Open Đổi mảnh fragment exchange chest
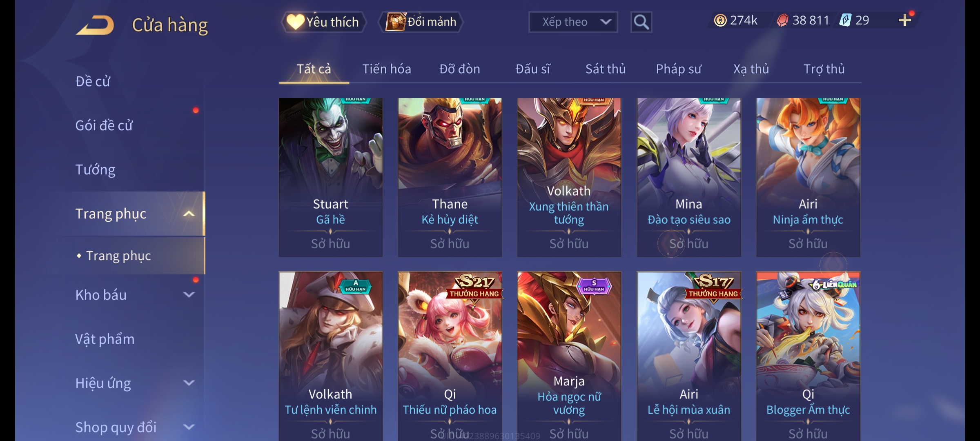This screenshot has width=980, height=441. (x=421, y=22)
